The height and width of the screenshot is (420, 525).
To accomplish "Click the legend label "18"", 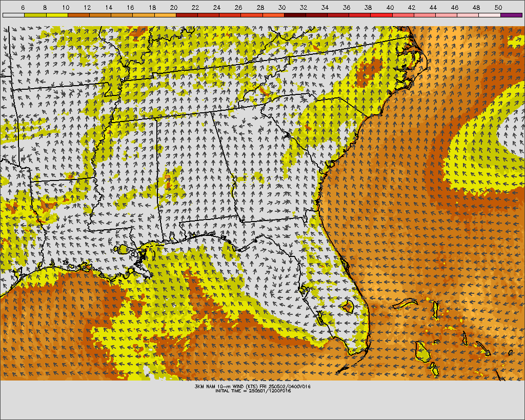I will (152, 7).
